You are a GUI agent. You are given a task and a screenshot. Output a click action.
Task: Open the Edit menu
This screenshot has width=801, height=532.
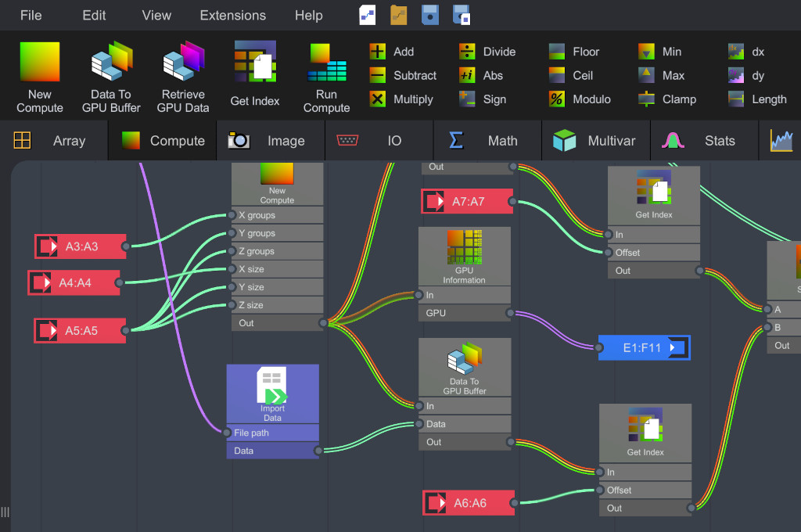[x=94, y=16]
